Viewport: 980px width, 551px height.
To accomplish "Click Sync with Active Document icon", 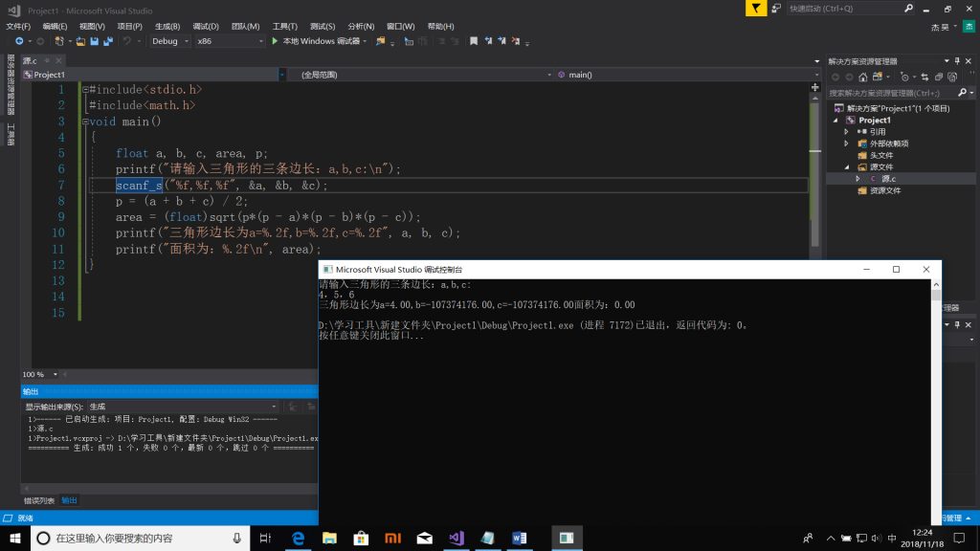I will 924,77.
